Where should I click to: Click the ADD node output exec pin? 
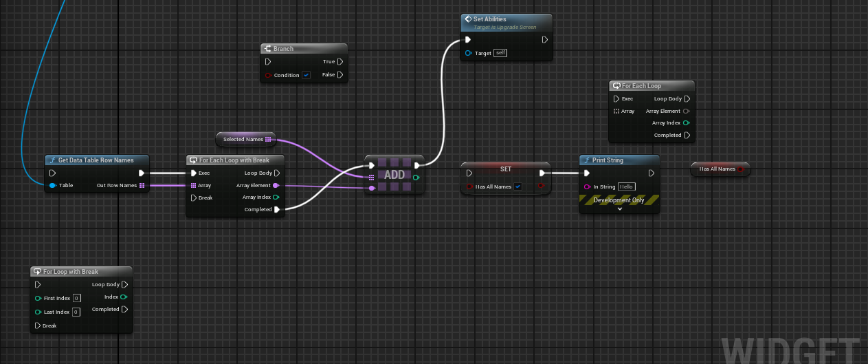tap(417, 164)
